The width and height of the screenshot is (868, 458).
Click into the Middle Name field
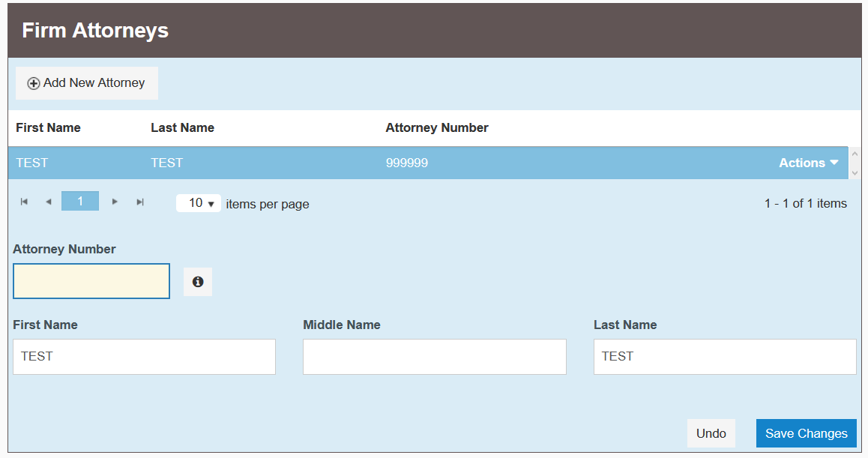(x=435, y=357)
